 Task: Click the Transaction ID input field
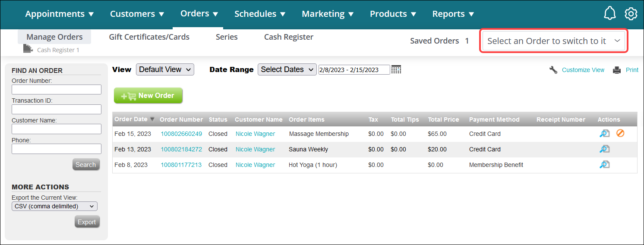57,109
